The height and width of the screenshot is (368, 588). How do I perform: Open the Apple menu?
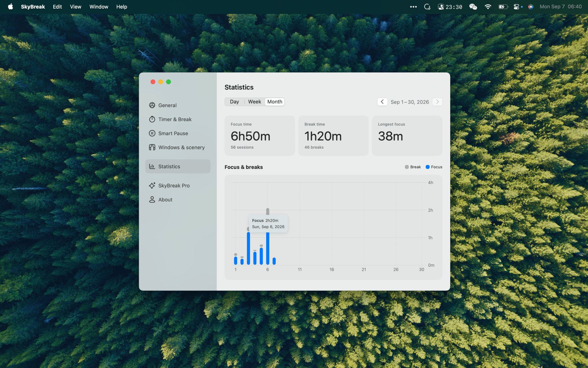(x=10, y=7)
